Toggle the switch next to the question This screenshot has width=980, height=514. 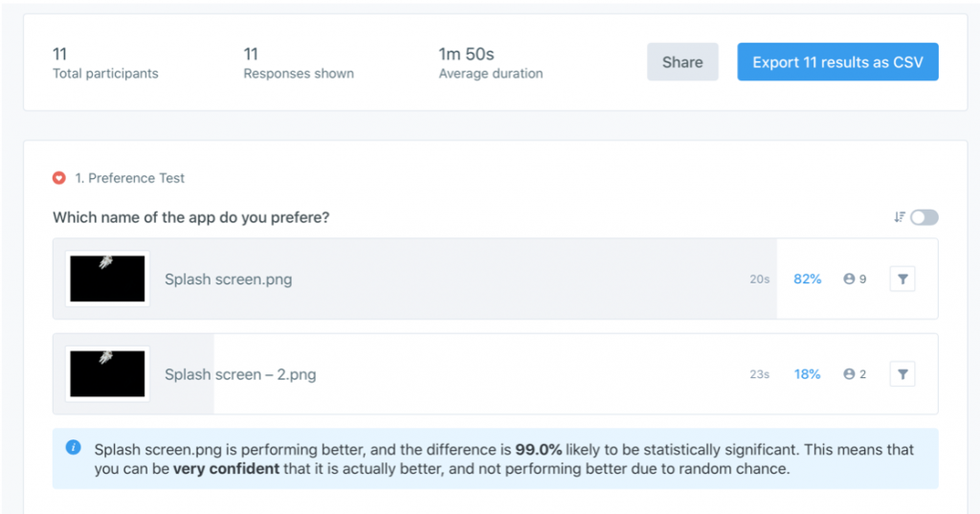(924, 217)
